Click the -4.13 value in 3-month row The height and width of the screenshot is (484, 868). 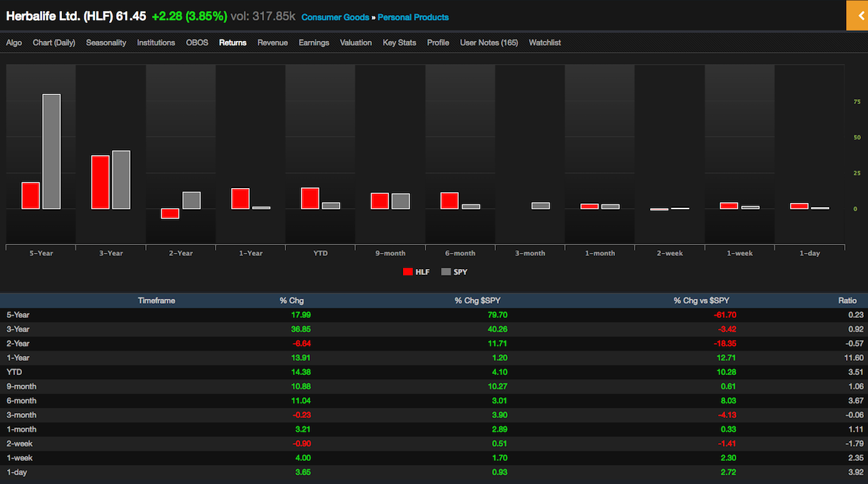point(726,415)
